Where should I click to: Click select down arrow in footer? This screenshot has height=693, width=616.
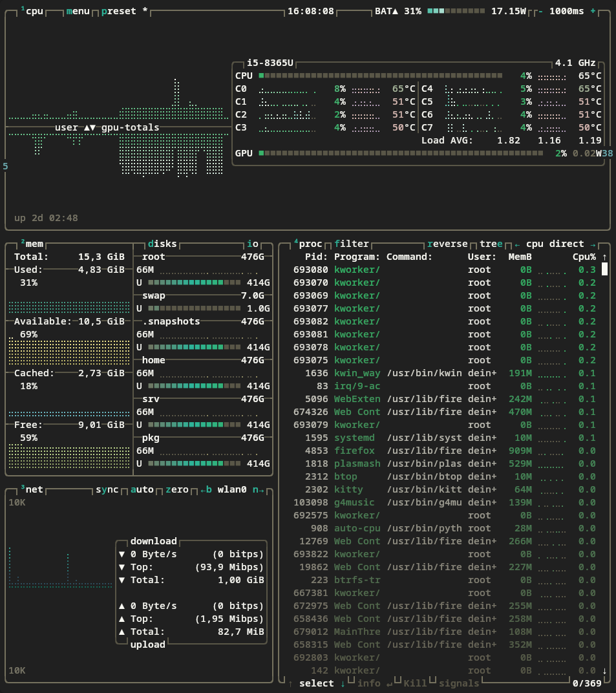click(x=343, y=683)
